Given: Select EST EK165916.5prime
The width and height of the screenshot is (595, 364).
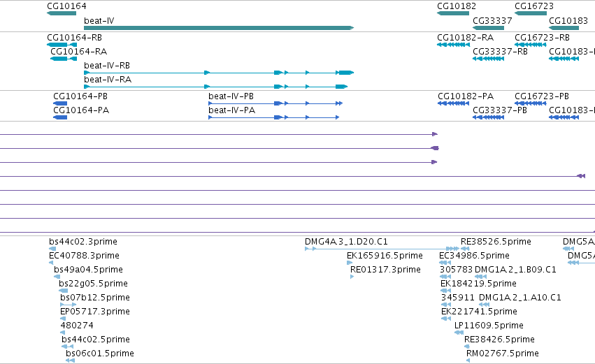Looking at the screenshot, I should 350,263.
